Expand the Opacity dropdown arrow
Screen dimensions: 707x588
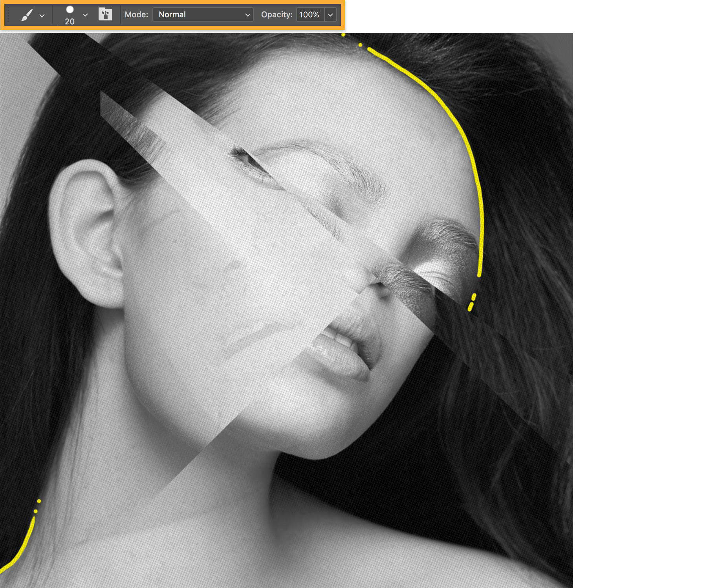[330, 15]
